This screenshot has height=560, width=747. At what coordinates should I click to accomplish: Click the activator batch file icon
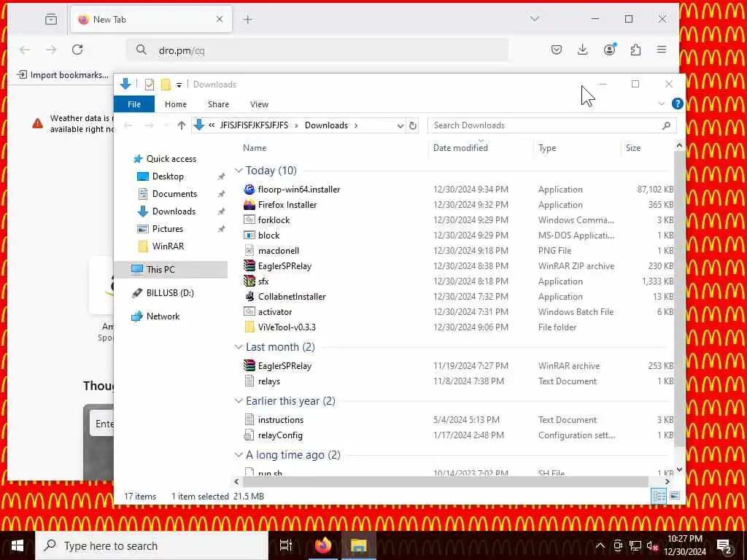pos(249,311)
